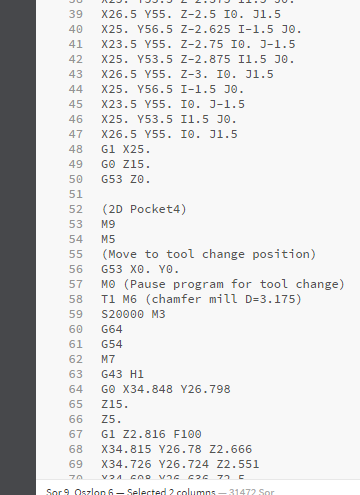The image size is (360, 495).
Task: Place cursor on S20000 M3 line
Action: pos(133,314)
